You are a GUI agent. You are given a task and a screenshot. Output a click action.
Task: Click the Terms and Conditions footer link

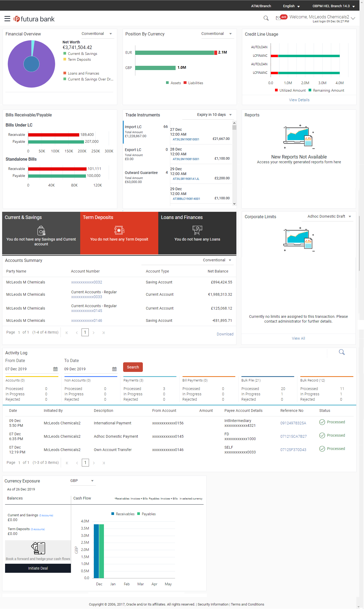click(248, 604)
